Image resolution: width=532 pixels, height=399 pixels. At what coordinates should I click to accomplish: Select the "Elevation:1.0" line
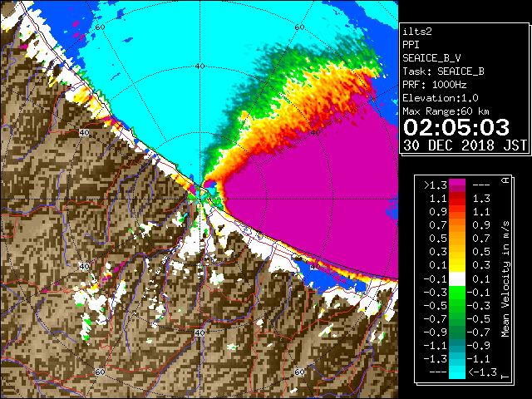pyautogui.click(x=440, y=98)
